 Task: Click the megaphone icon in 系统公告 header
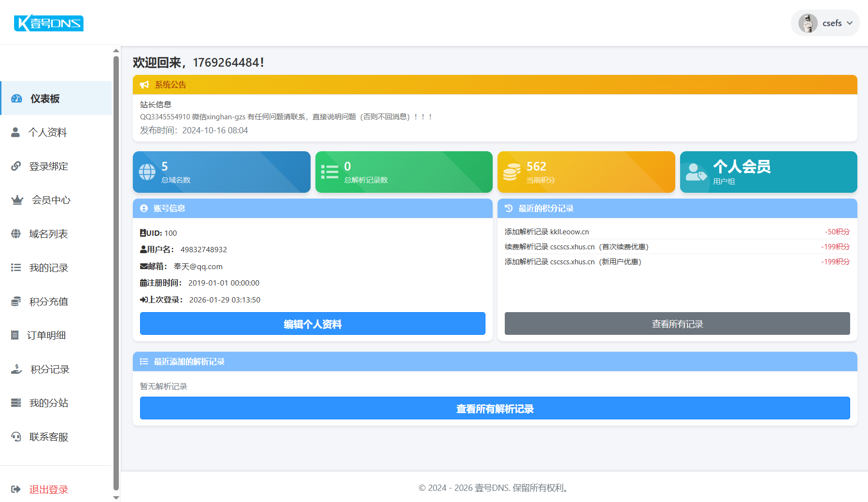[x=144, y=85]
